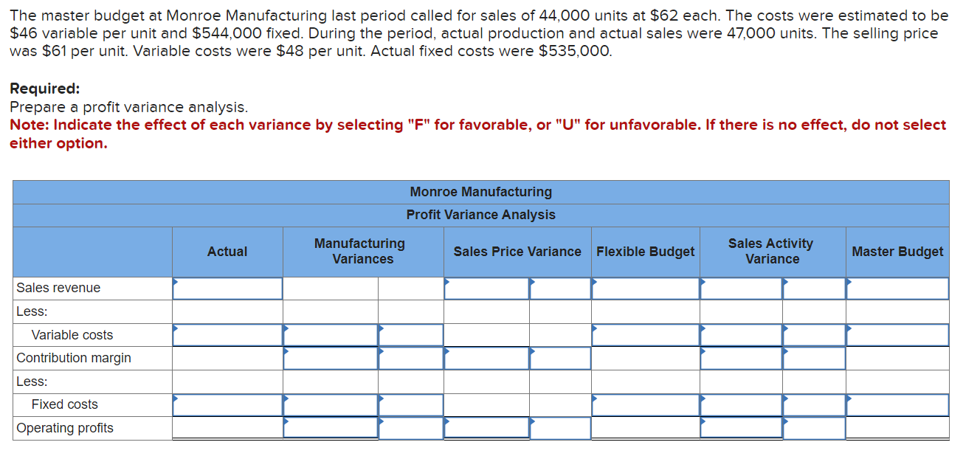The width and height of the screenshot is (980, 459).
Task: Fill in Operating profits under the Sales Activity Variance column
Action: (740, 428)
